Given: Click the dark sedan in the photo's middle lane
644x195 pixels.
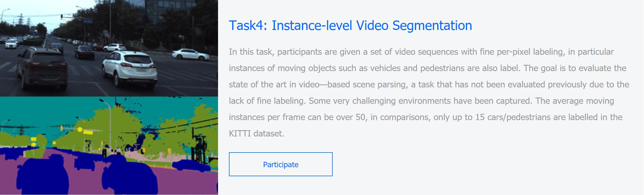Looking at the screenshot, I should [84, 52].
